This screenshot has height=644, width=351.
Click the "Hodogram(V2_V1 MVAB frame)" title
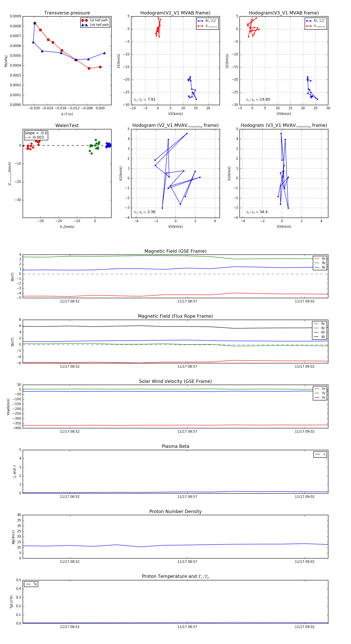click(x=175, y=13)
